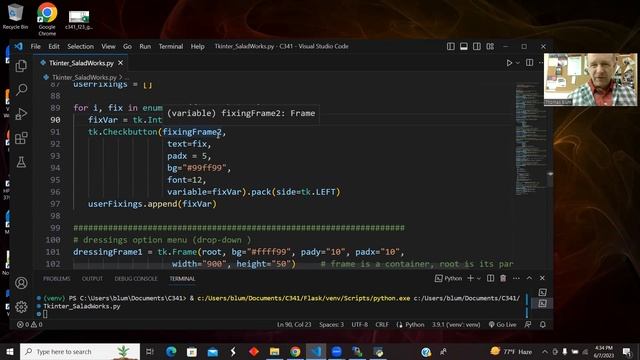Open the Accounts menu icon
This screenshot has width=640, height=360.
tap(21, 282)
